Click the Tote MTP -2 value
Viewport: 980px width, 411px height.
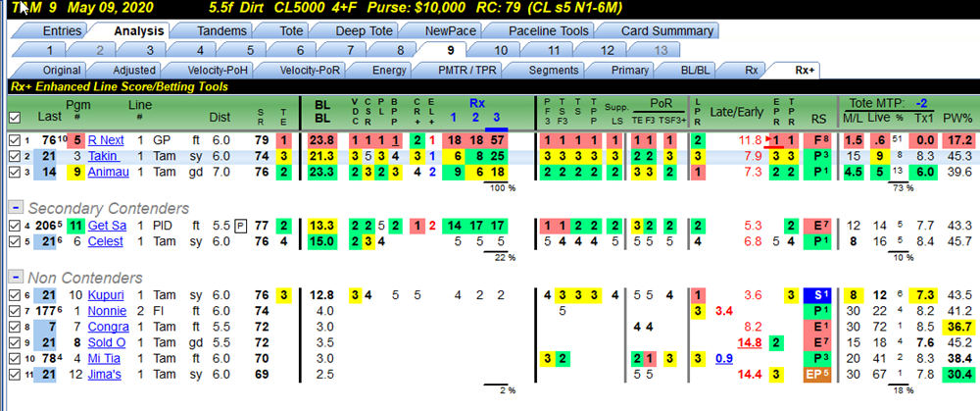point(921,103)
